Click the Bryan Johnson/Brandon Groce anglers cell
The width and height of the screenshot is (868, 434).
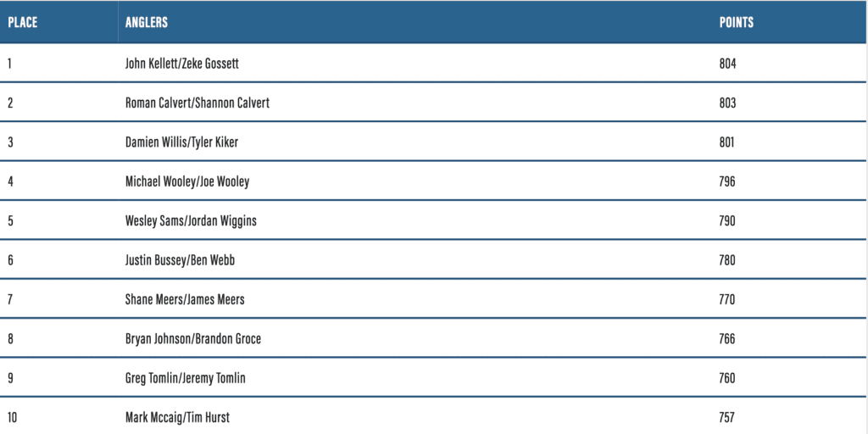(193, 339)
